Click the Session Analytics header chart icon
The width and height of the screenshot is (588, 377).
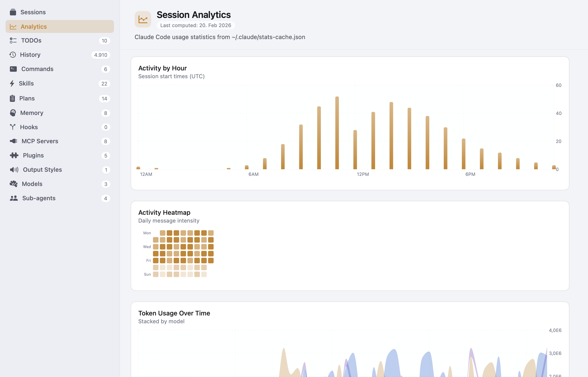[143, 19]
